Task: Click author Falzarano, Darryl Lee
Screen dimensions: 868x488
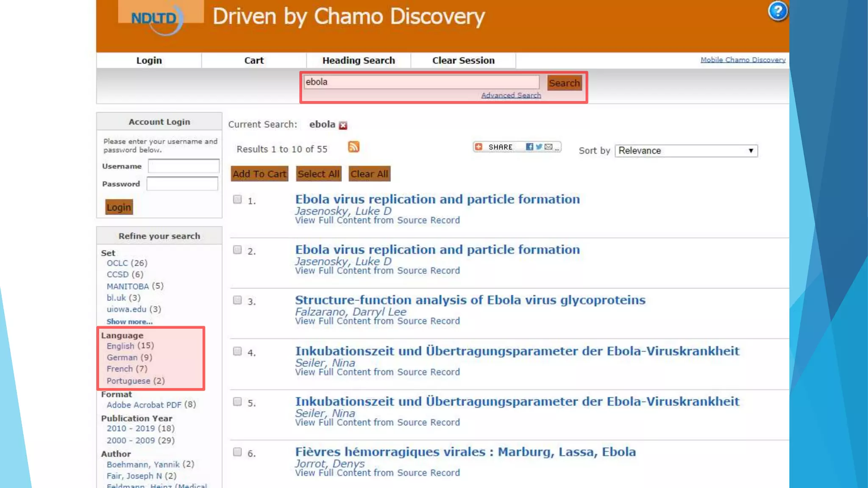Action: click(x=351, y=312)
